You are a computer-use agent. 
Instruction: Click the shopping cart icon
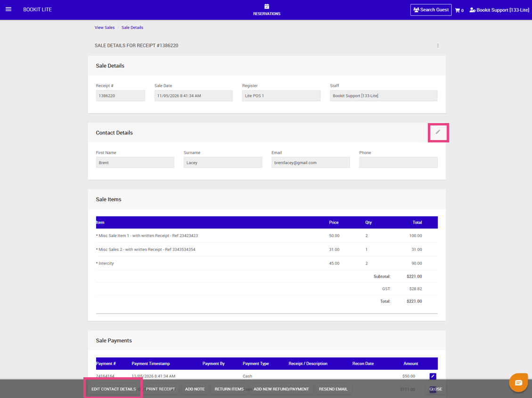458,10
